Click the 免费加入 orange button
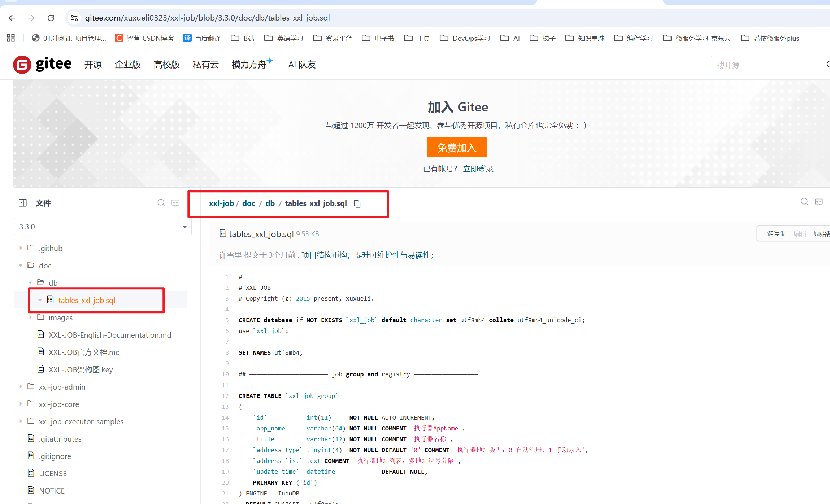Viewport: 830px width, 504px height. [457, 147]
